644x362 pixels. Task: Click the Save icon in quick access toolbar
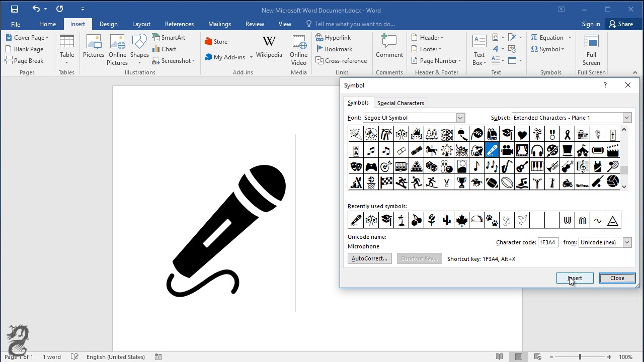(14, 9)
